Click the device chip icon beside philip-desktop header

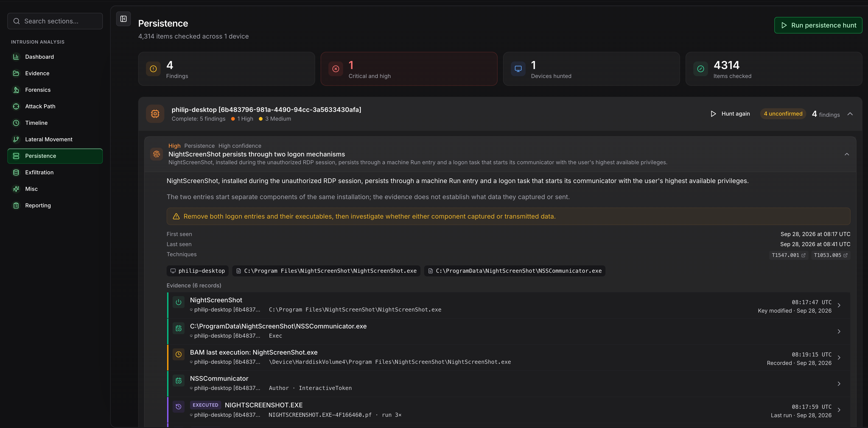click(x=155, y=114)
